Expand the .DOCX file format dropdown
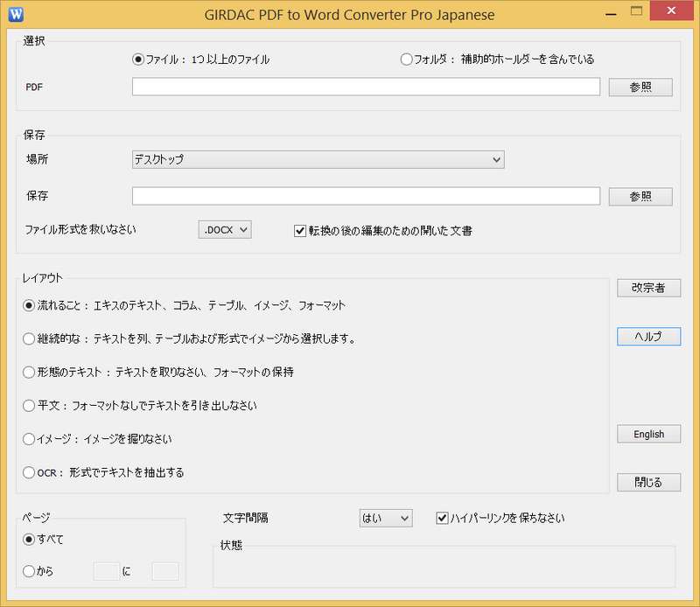Image resolution: width=700 pixels, height=607 pixels. [225, 230]
